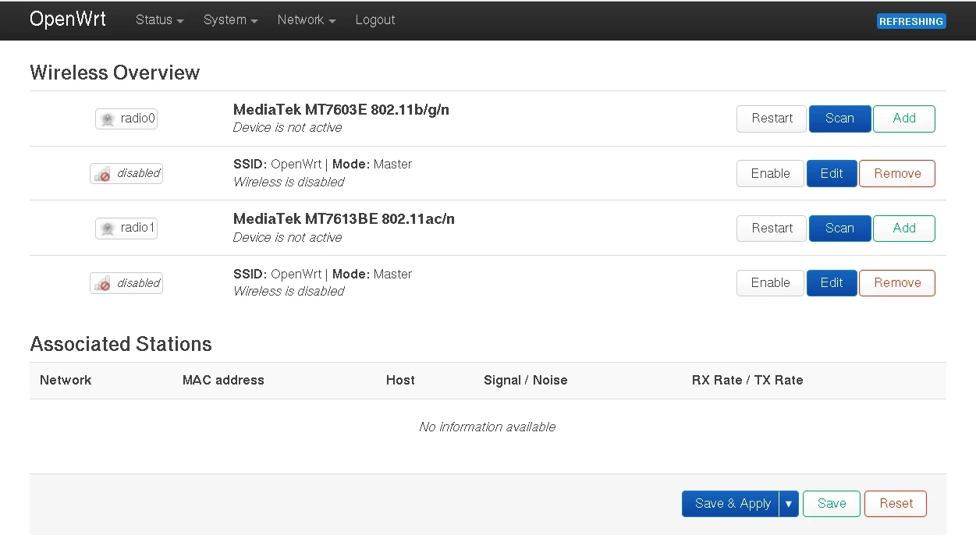Click Logout in the top navigation

pyautogui.click(x=374, y=20)
